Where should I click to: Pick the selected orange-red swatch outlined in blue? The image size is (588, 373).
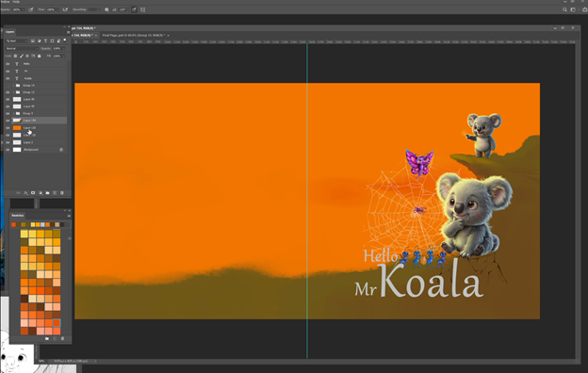tap(57, 323)
